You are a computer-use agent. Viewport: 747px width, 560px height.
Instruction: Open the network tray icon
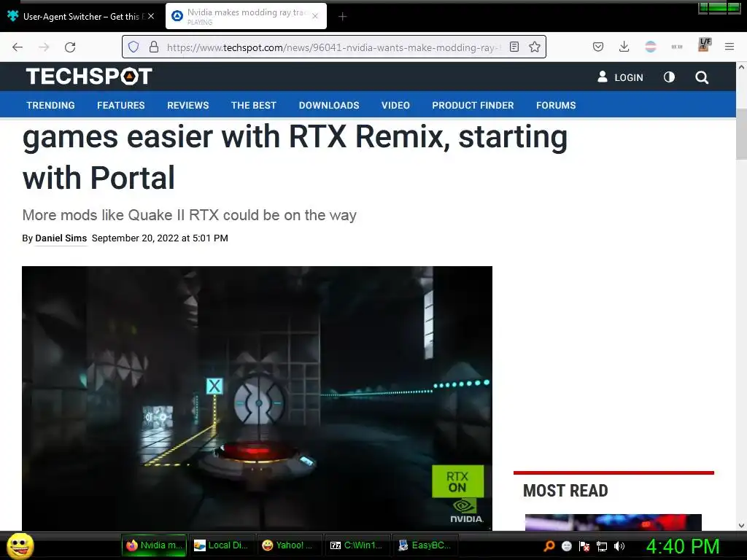[602, 546]
